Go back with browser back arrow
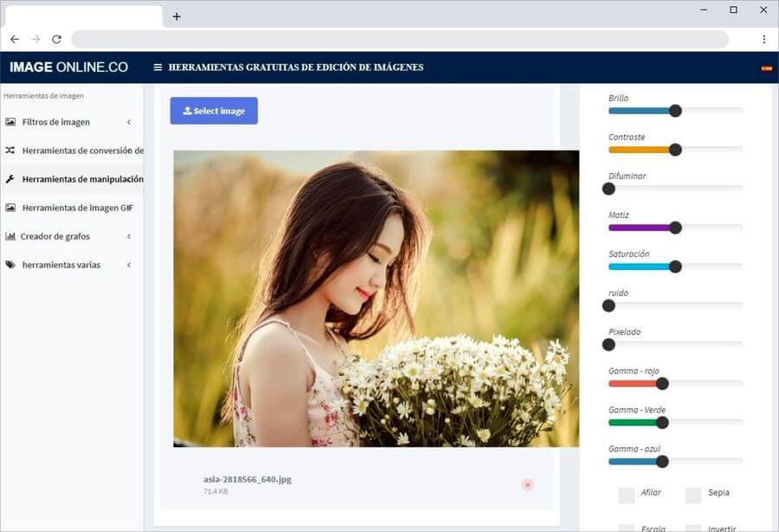Viewport: 779px width, 532px height. point(15,39)
